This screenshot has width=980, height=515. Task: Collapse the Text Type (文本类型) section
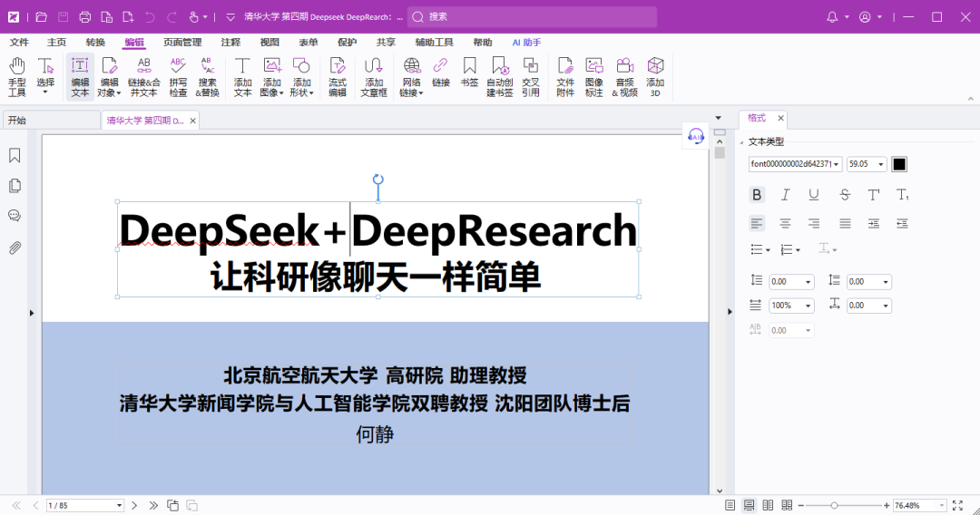(x=742, y=142)
